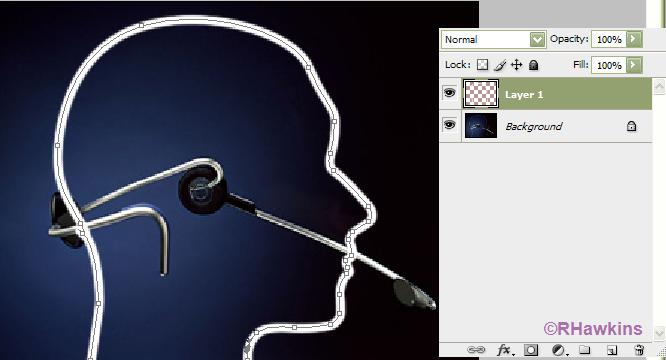Click the Background layer lock icon
This screenshot has height=360, width=666.
[x=631, y=126]
